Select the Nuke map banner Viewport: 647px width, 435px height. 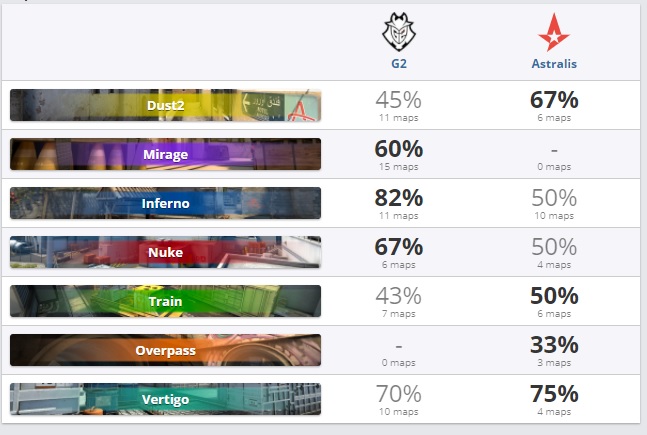[165, 252]
